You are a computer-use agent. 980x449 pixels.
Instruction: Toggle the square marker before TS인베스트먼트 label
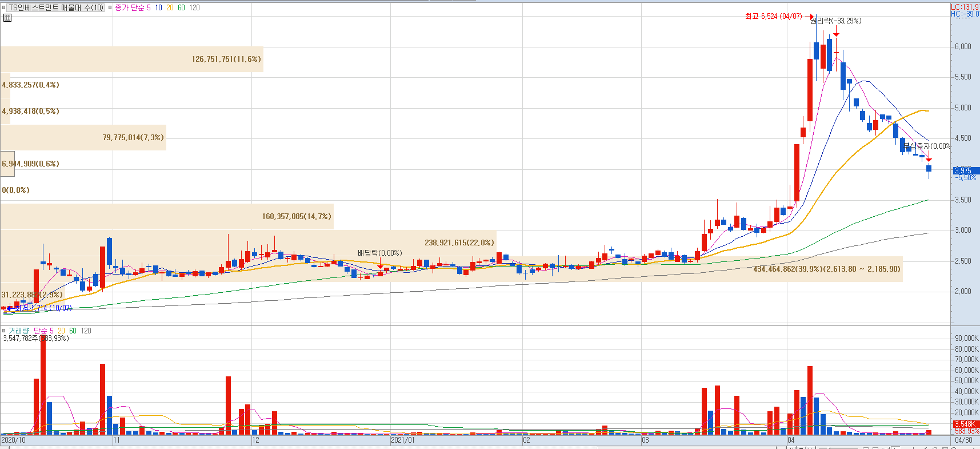pos(4,7)
